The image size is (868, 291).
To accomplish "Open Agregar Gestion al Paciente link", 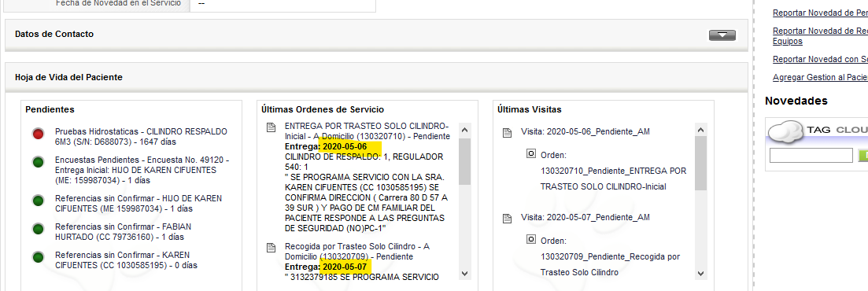I will (821, 77).
